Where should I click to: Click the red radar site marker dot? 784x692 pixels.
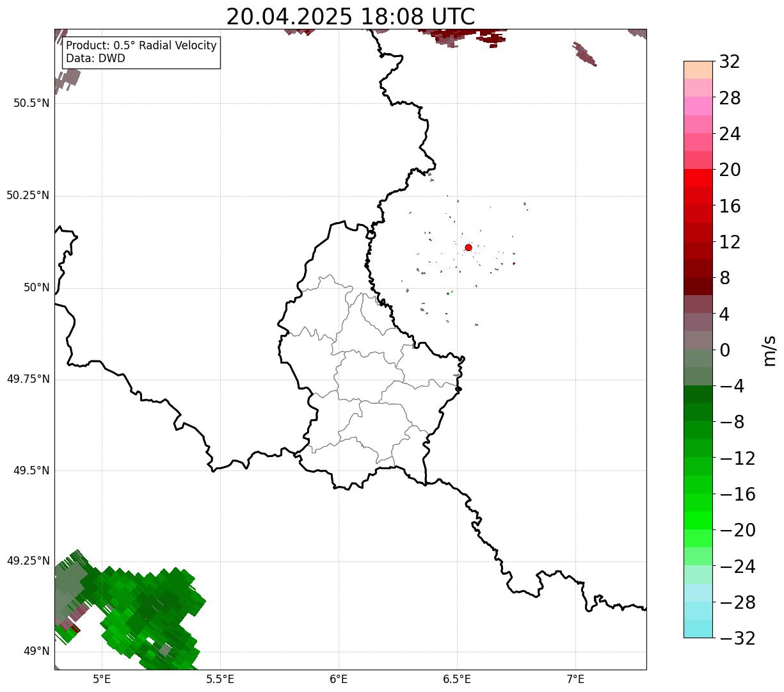click(x=468, y=247)
